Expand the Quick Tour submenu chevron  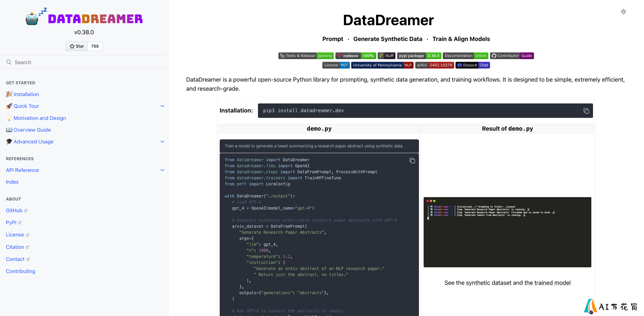[162, 106]
